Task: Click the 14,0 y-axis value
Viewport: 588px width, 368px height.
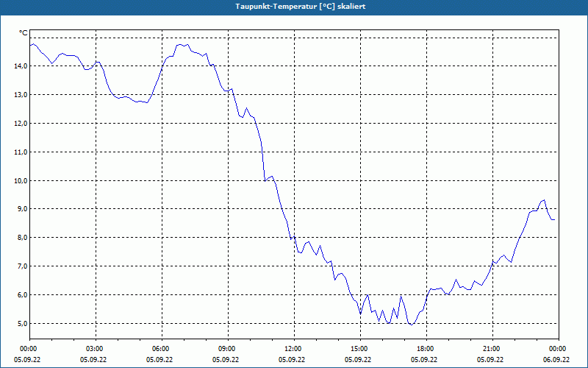Action: coord(21,66)
